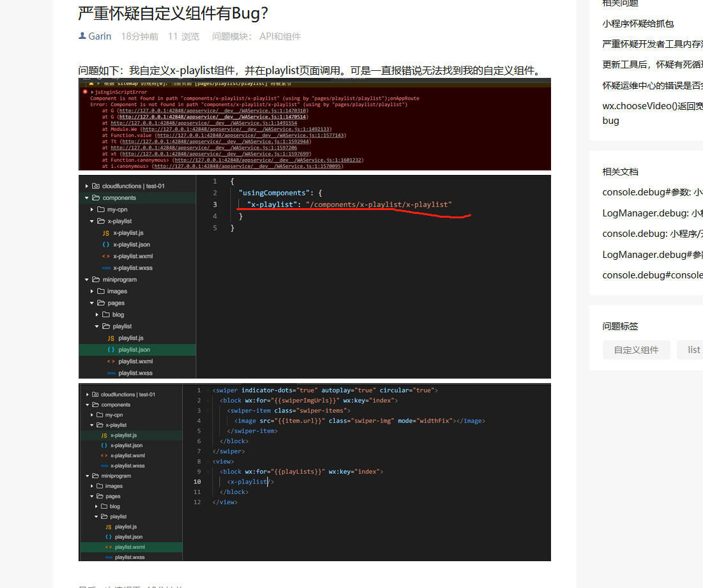
Task: Click braces icon of x-playlist.json in wxml screenshot
Action: (x=104, y=446)
